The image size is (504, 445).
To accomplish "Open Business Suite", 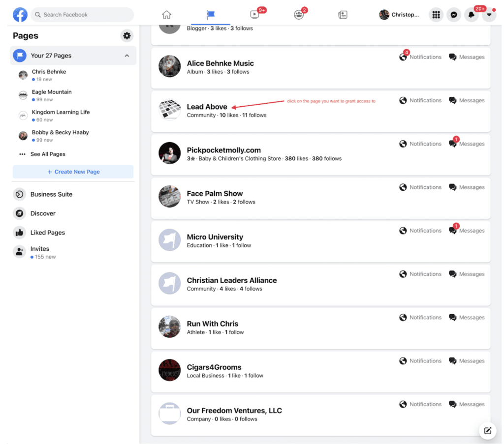I will point(51,194).
